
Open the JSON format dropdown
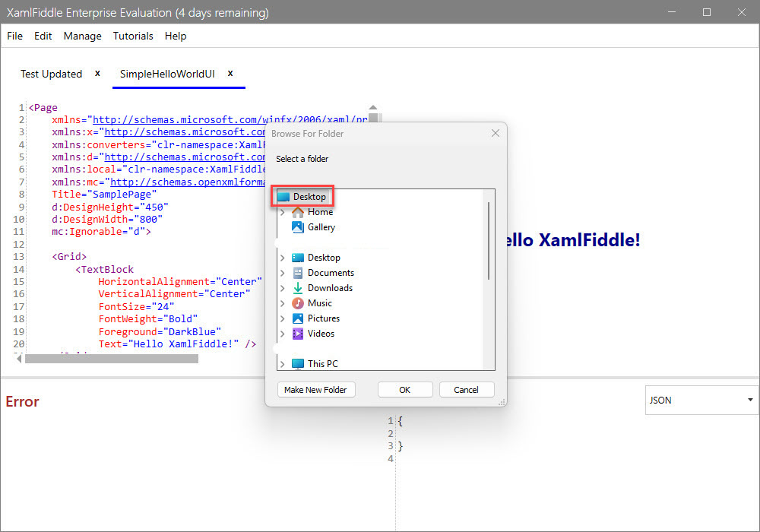pyautogui.click(x=701, y=401)
